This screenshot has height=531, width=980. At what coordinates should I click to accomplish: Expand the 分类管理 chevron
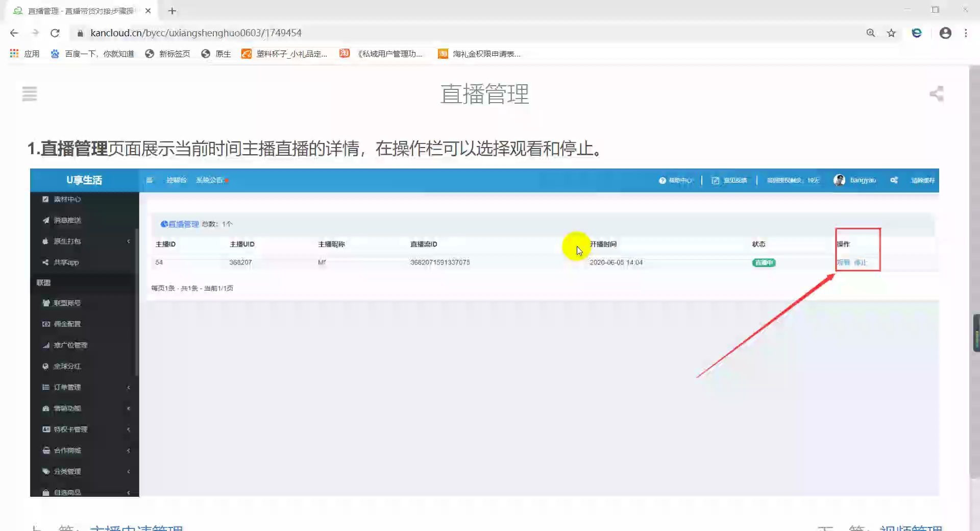coord(129,471)
